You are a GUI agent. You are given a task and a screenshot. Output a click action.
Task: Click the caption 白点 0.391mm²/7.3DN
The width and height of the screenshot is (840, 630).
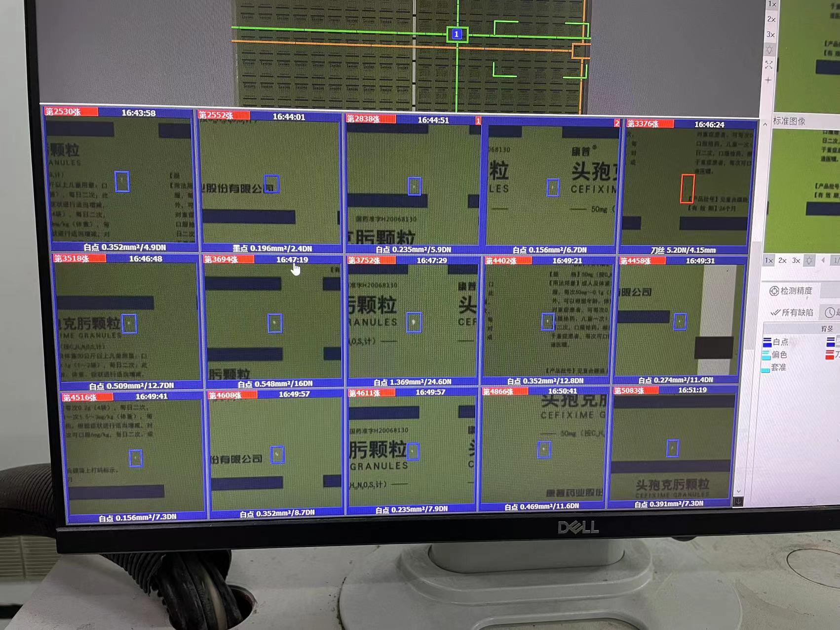[669, 504]
